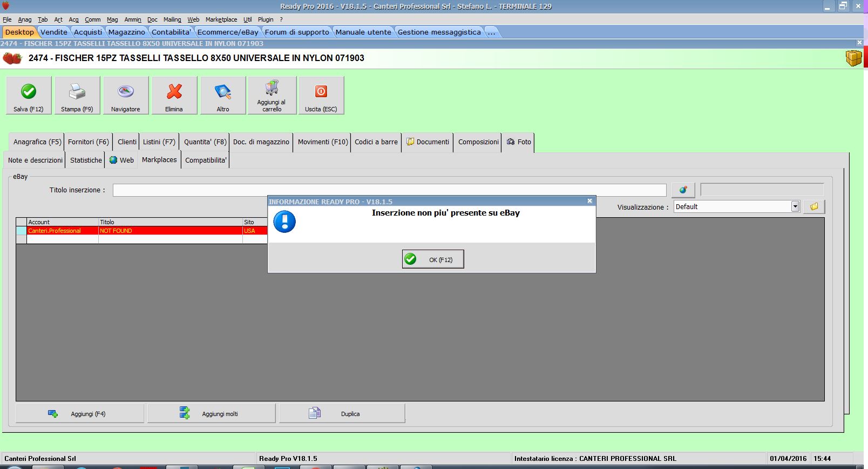The width and height of the screenshot is (868, 469).
Task: Open the Compatibilita' tab
Action: pyautogui.click(x=206, y=160)
